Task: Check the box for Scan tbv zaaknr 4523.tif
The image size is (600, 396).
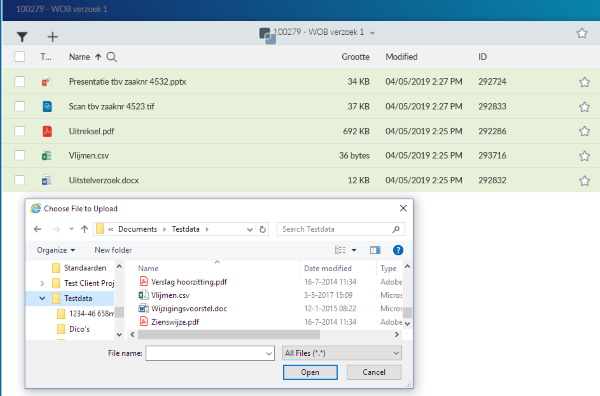Action: click(20, 106)
